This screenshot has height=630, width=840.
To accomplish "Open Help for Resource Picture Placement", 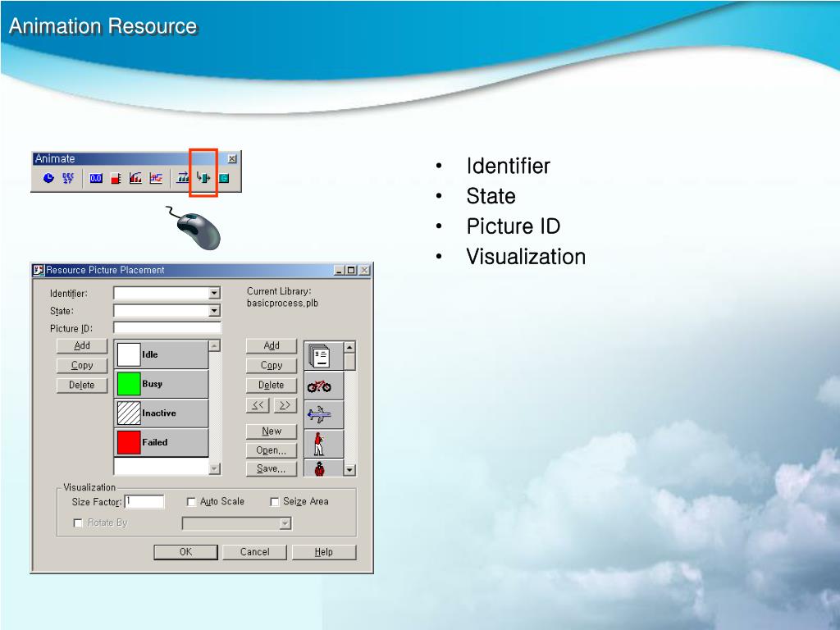I will 324,552.
